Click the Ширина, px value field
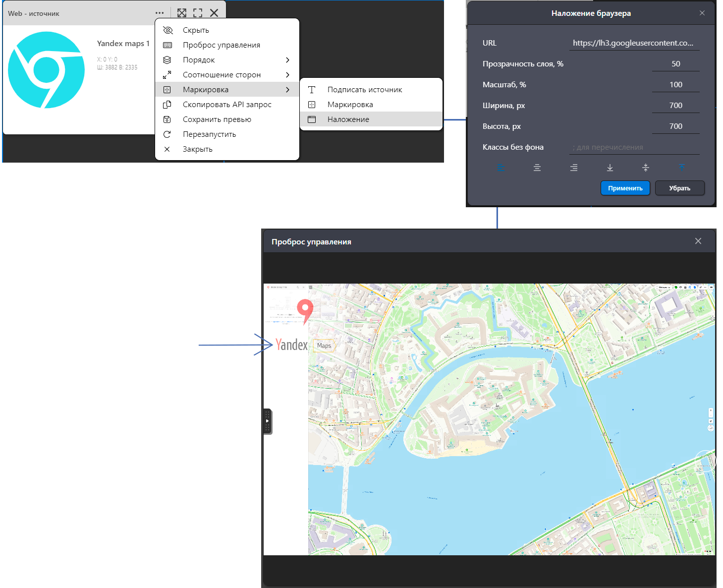723x588 pixels. [x=676, y=106]
